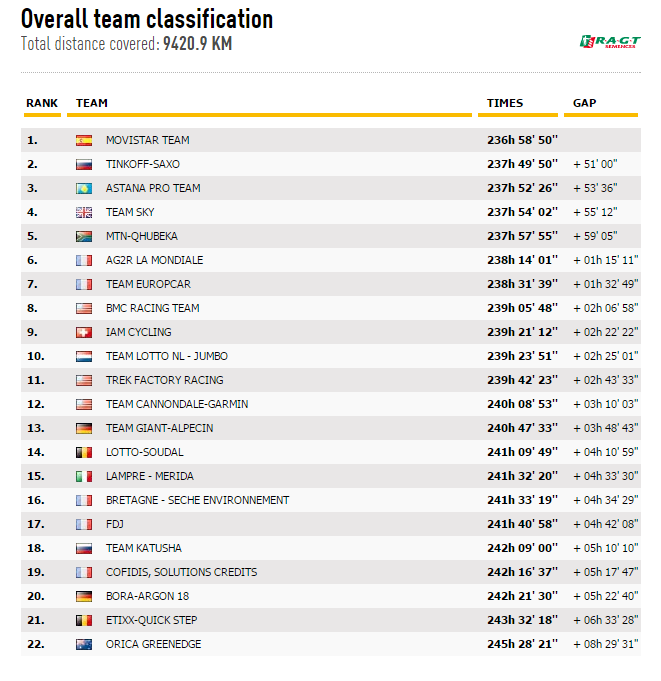Click the Etixx-Quick Step team name

click(x=151, y=620)
